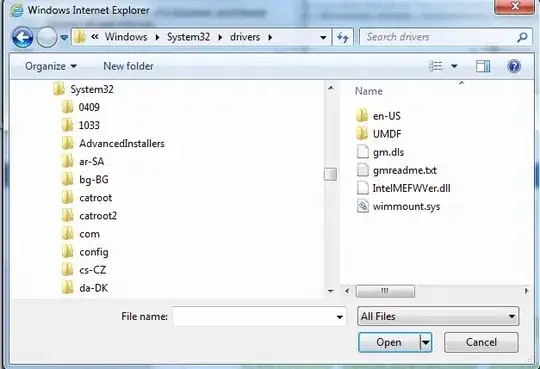Click the catroot folder icon
540x369 pixels.
click(x=68, y=197)
